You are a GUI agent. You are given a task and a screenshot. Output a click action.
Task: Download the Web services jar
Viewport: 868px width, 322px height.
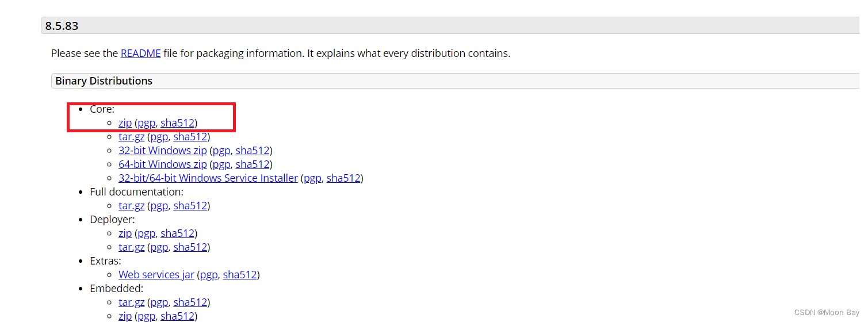(156, 275)
